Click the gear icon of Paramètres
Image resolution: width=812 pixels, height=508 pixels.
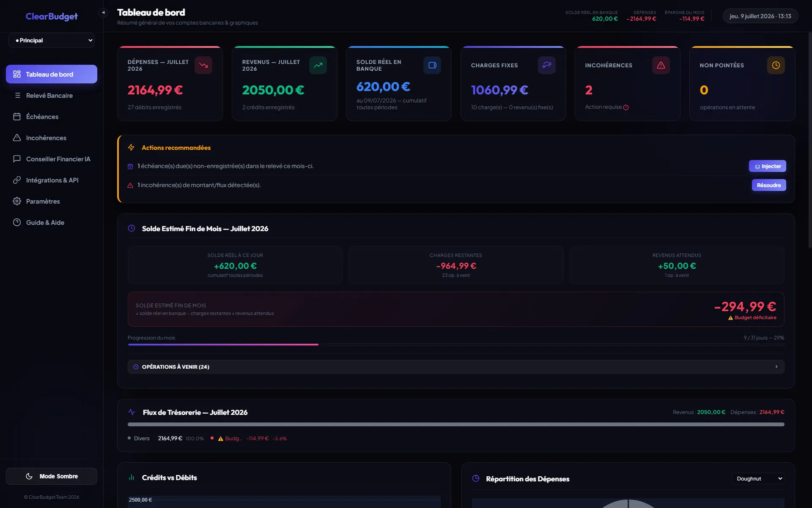click(x=17, y=201)
